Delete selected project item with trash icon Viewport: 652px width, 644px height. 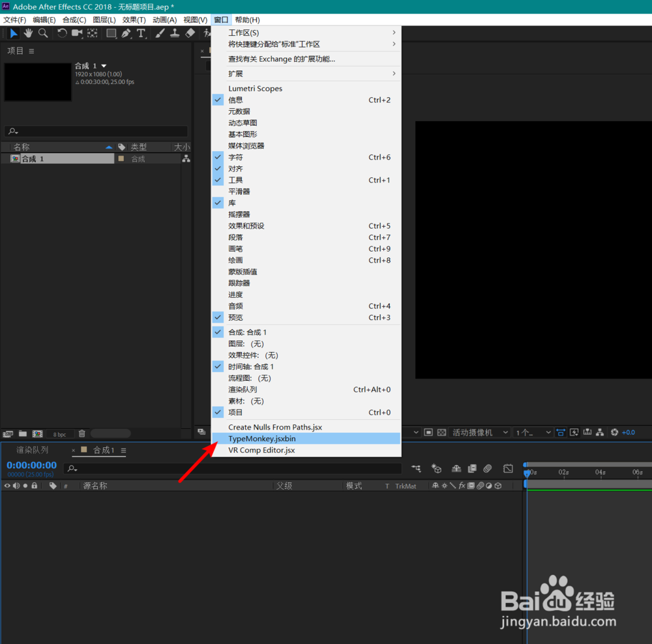[x=82, y=433]
